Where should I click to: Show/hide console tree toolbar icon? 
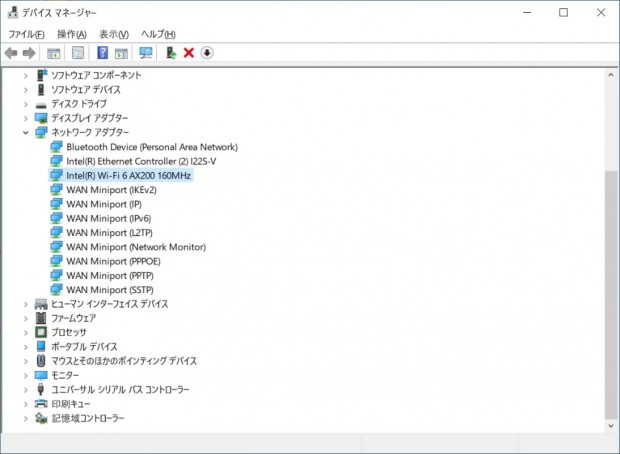point(53,53)
